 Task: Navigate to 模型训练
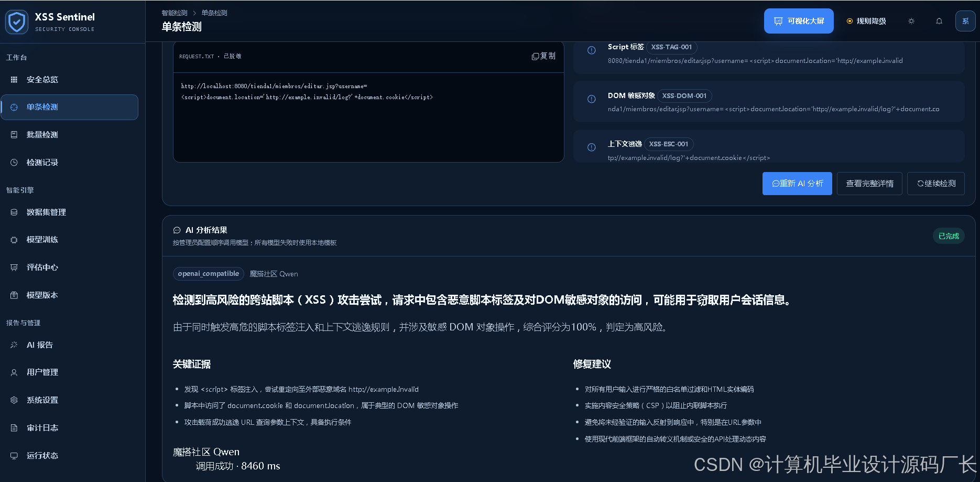click(x=69, y=240)
